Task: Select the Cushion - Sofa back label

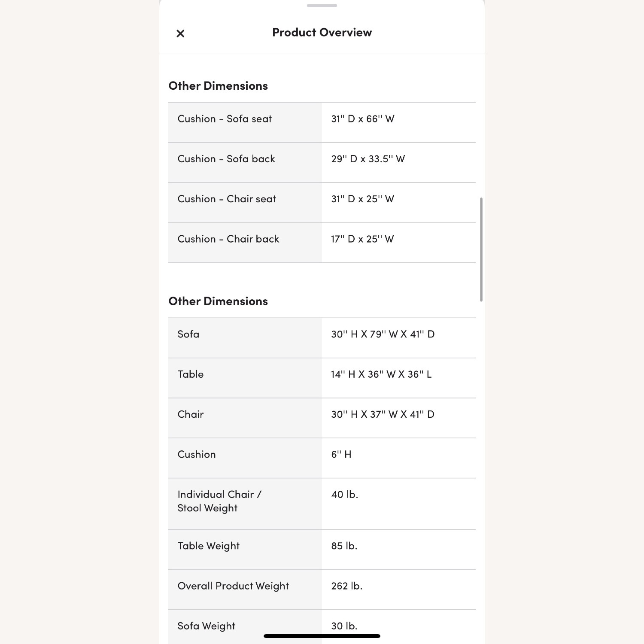Action: click(226, 159)
